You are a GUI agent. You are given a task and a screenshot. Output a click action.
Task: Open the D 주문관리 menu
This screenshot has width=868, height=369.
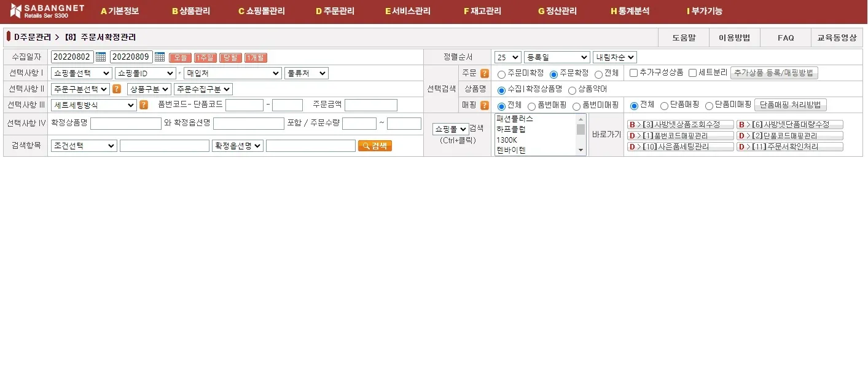click(335, 11)
